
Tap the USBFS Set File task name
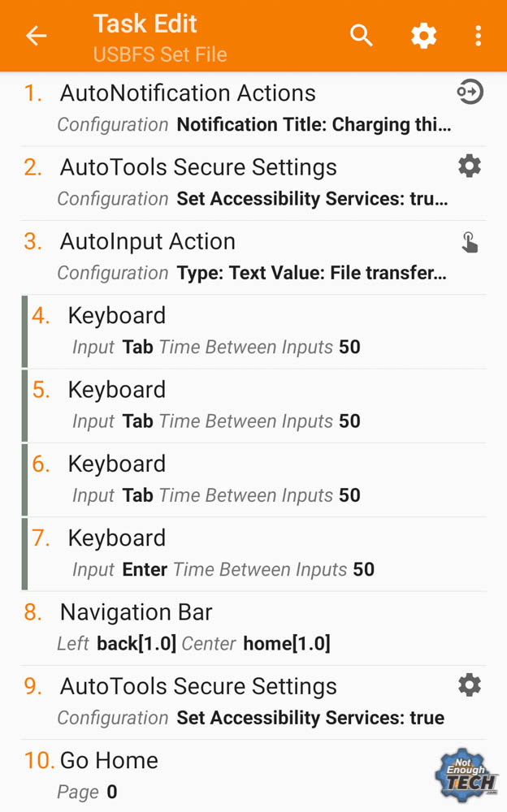coord(160,54)
